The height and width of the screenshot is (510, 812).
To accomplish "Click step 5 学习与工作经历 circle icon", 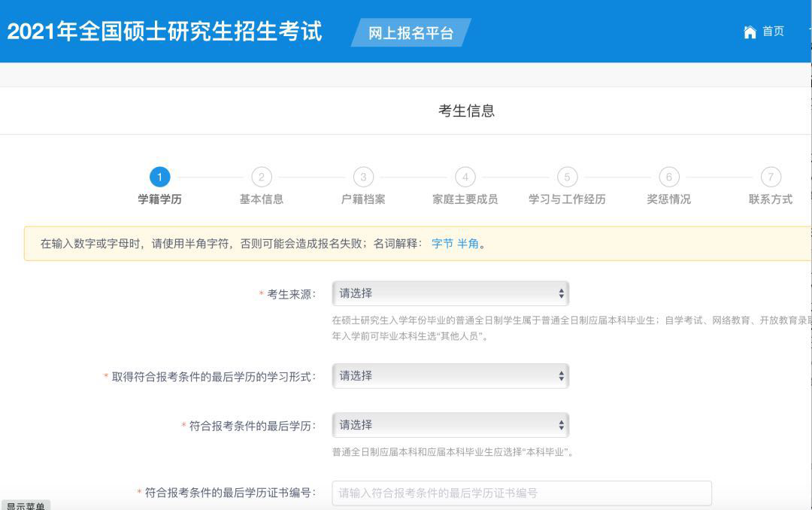I will [567, 178].
